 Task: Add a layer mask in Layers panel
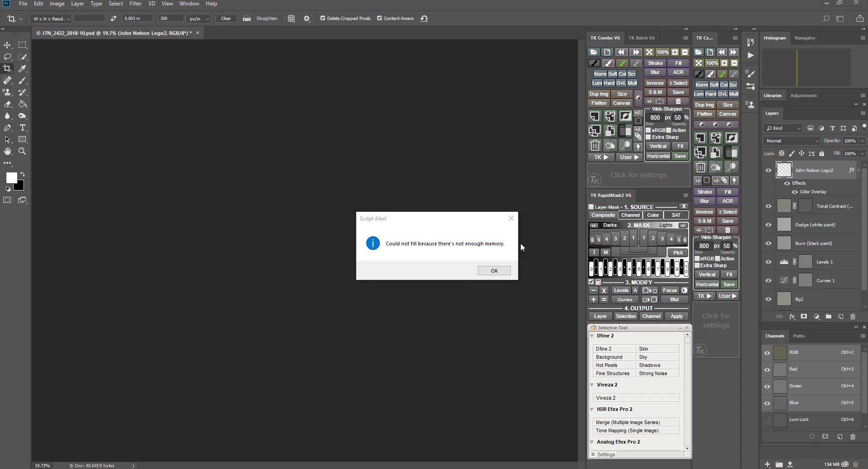(804, 317)
